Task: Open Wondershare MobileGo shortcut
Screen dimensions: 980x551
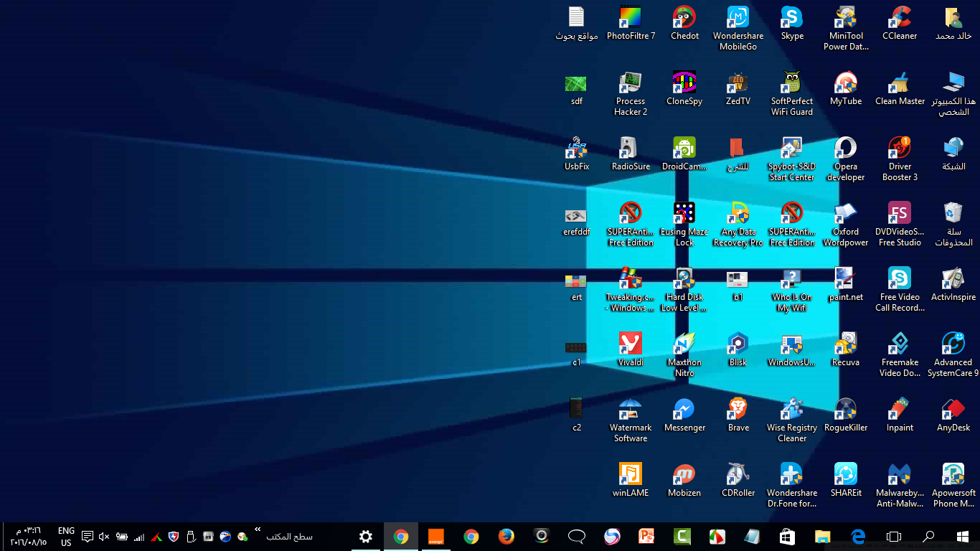Action: pos(738,29)
